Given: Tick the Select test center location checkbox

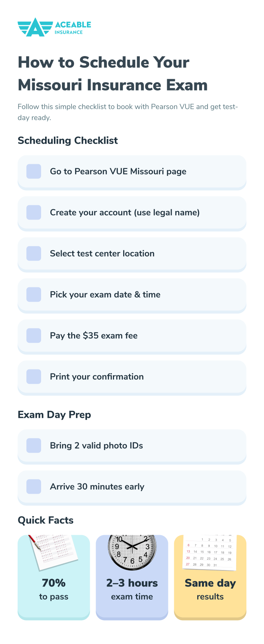Looking at the screenshot, I should pos(34,254).
